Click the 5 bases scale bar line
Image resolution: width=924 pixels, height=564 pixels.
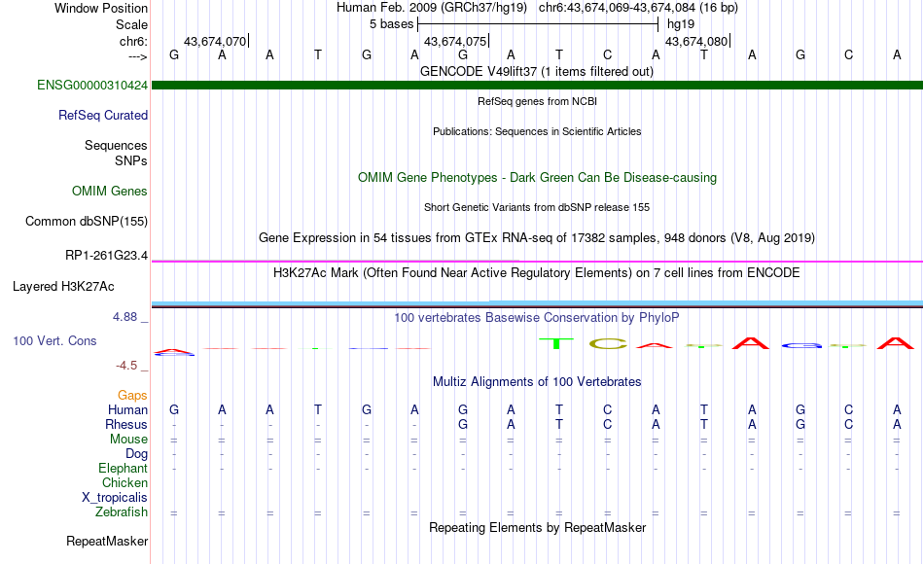(538, 24)
